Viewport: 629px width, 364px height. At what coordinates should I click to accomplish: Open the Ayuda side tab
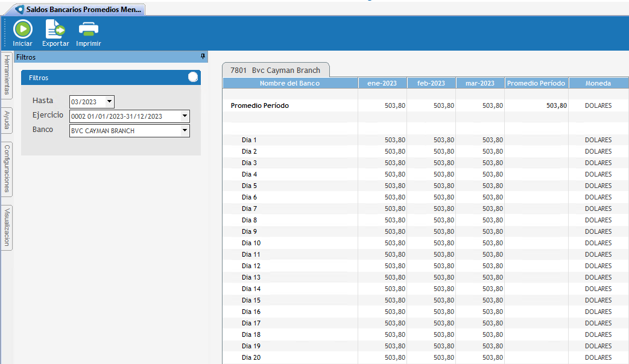(7, 121)
